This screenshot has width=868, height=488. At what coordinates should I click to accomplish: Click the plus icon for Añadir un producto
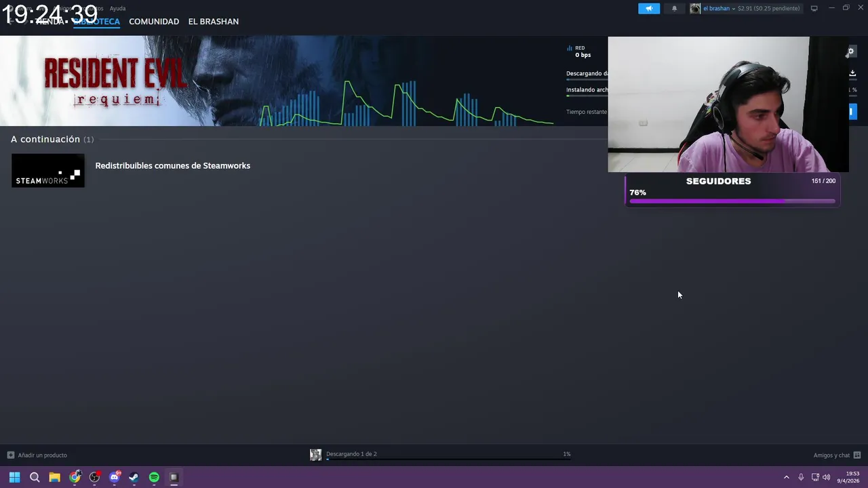point(10,455)
